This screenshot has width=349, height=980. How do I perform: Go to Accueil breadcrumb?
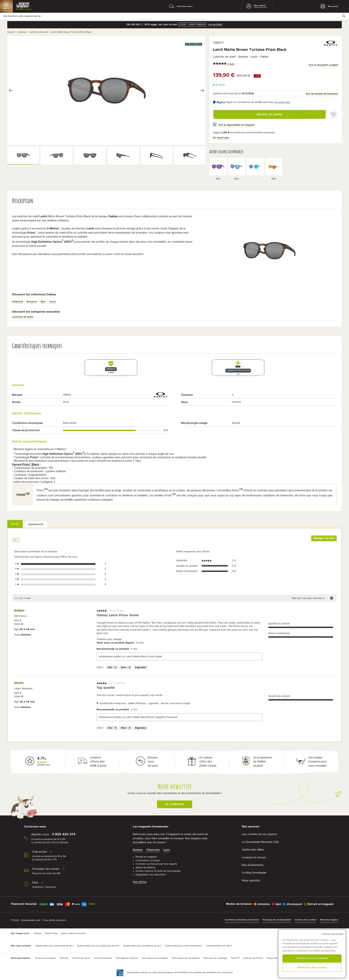point(11,32)
